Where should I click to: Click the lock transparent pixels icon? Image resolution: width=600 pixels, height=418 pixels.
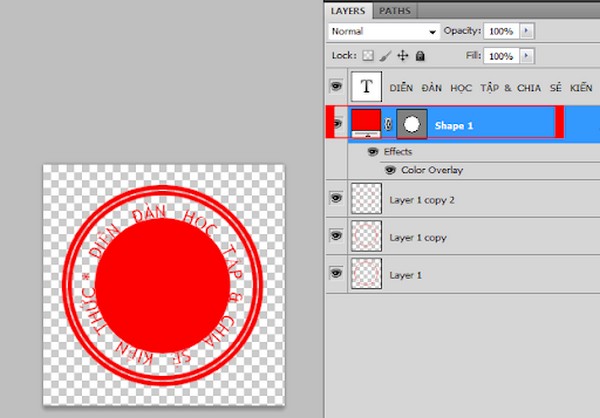(366, 56)
